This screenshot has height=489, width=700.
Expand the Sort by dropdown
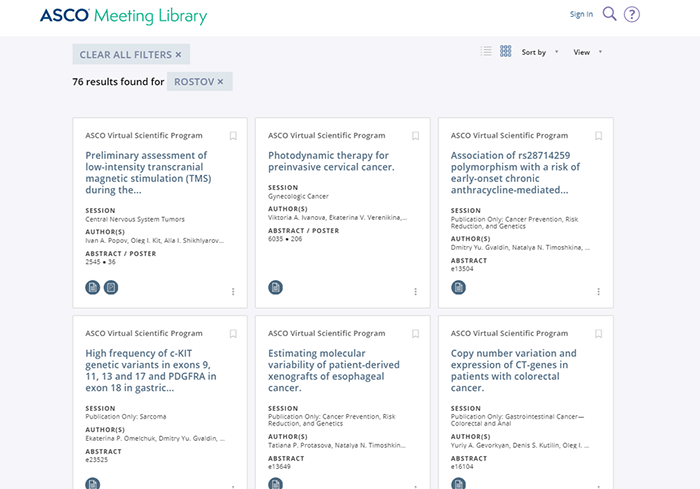539,52
